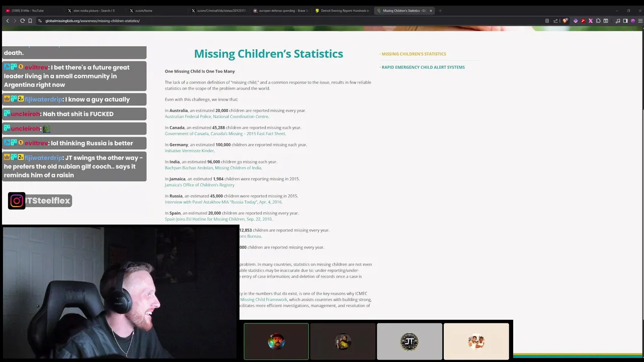Click '45,288' Canada statistic figure
644x362 pixels.
pyautogui.click(x=218, y=128)
